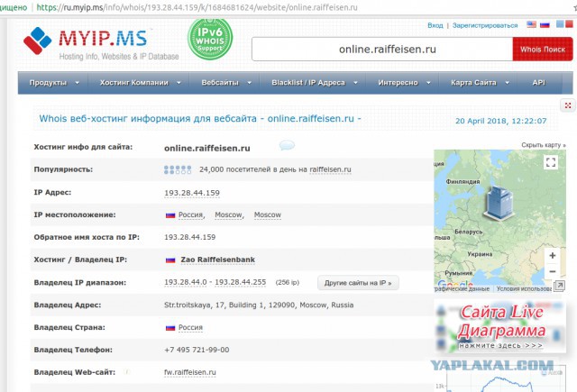The width and height of the screenshot is (577, 392).
Task: Open the Zao Raiffeisenbank link
Action: pyautogui.click(x=217, y=260)
